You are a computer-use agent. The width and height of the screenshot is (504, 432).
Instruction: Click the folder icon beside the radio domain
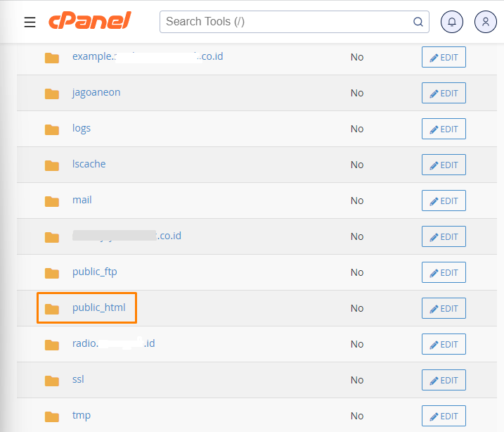(x=52, y=345)
